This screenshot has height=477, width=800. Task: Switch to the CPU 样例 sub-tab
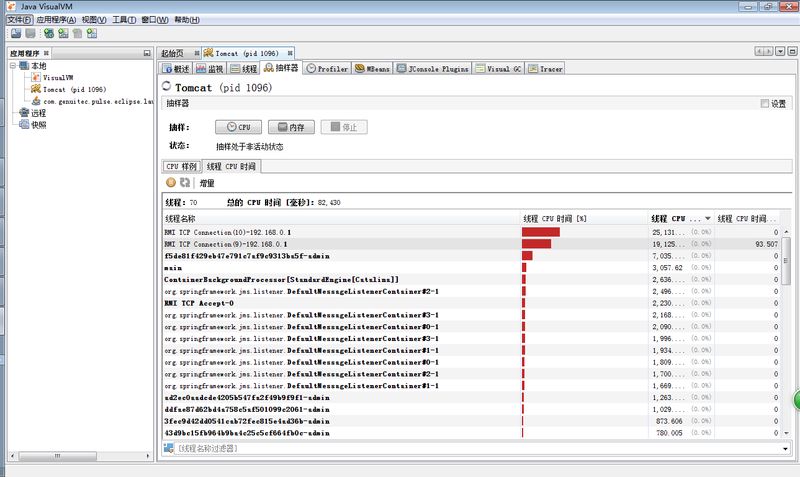click(182, 166)
